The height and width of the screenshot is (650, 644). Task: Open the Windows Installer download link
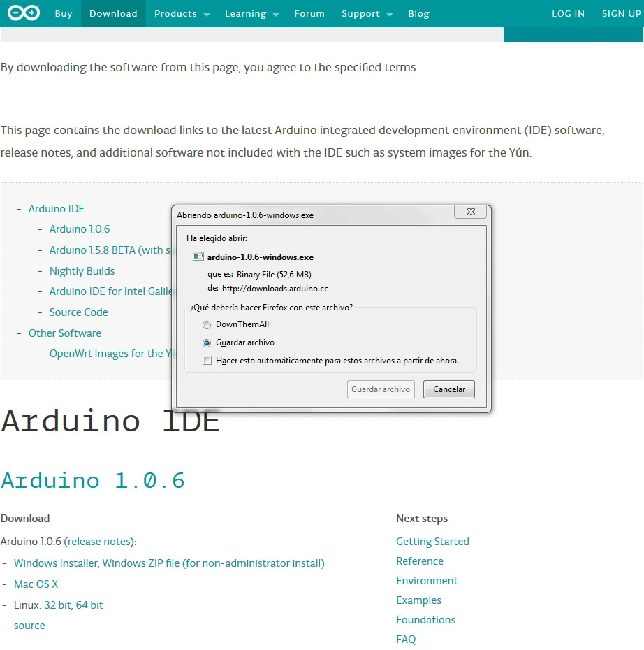point(57,563)
